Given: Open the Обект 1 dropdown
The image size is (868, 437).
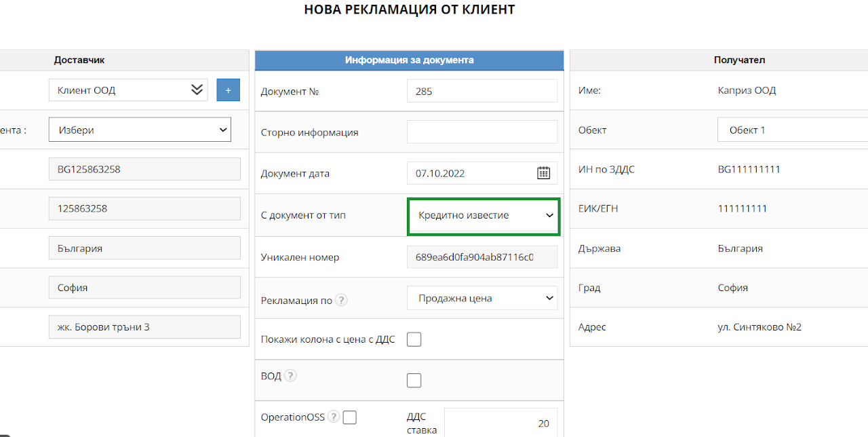Looking at the screenshot, I should click(793, 130).
